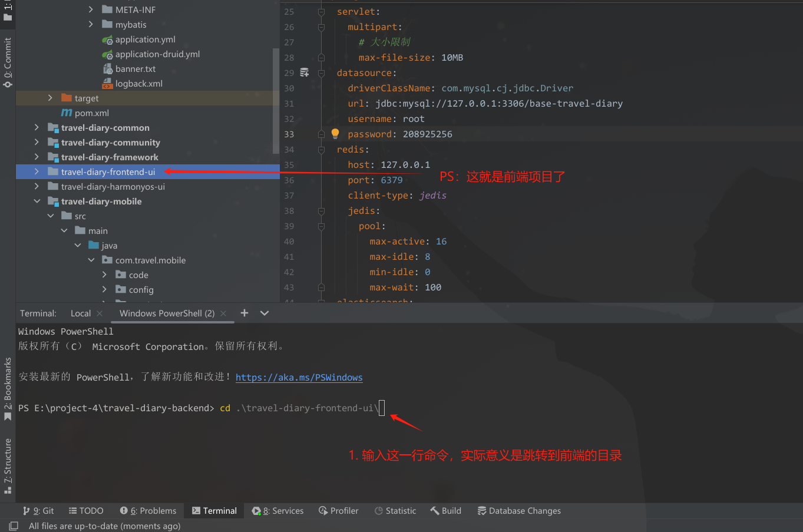The width and height of the screenshot is (803, 532).
Task: Click line number 33 in the gutter
Action: (x=289, y=134)
